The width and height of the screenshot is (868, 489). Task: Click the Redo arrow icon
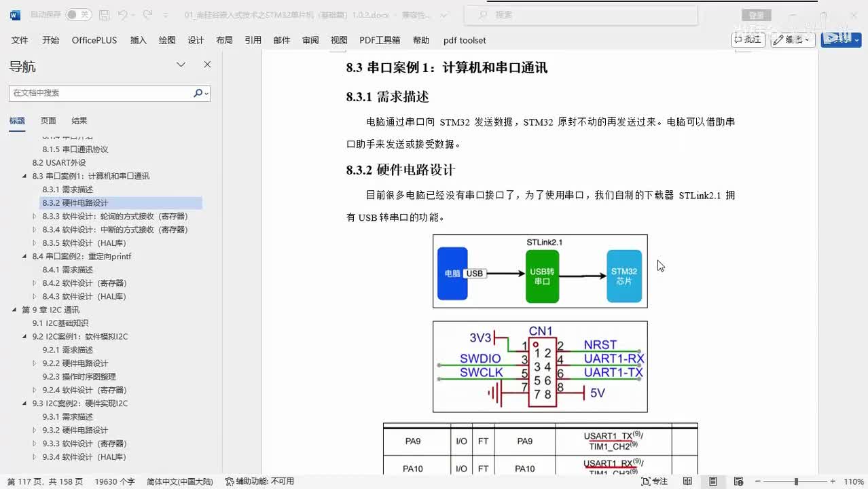tap(148, 14)
